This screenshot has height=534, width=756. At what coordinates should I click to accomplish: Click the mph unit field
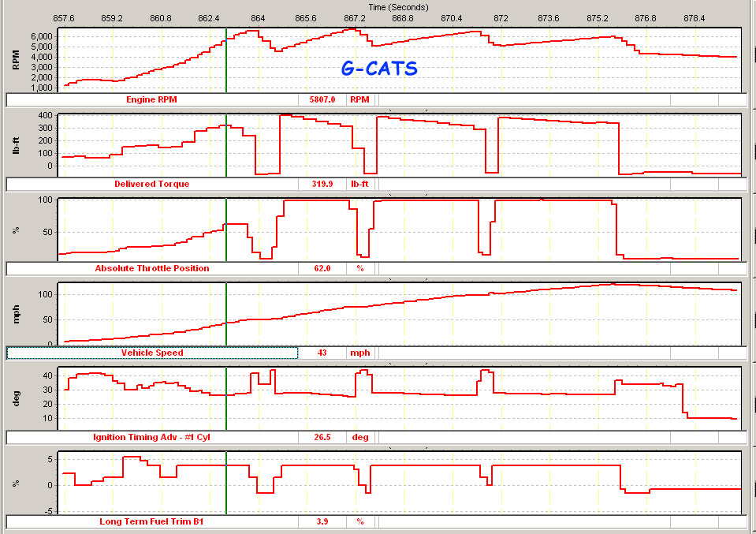point(359,353)
